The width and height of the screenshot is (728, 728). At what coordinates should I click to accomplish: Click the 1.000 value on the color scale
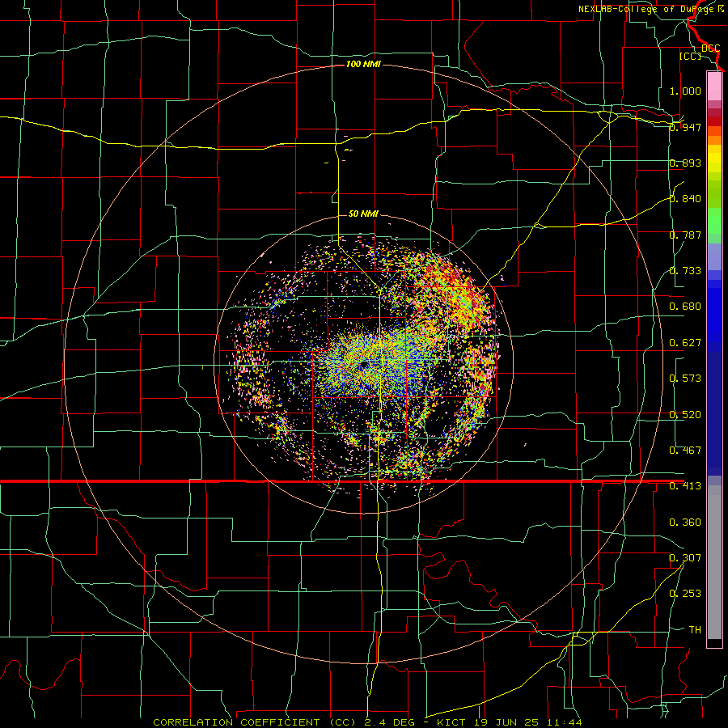[685, 91]
